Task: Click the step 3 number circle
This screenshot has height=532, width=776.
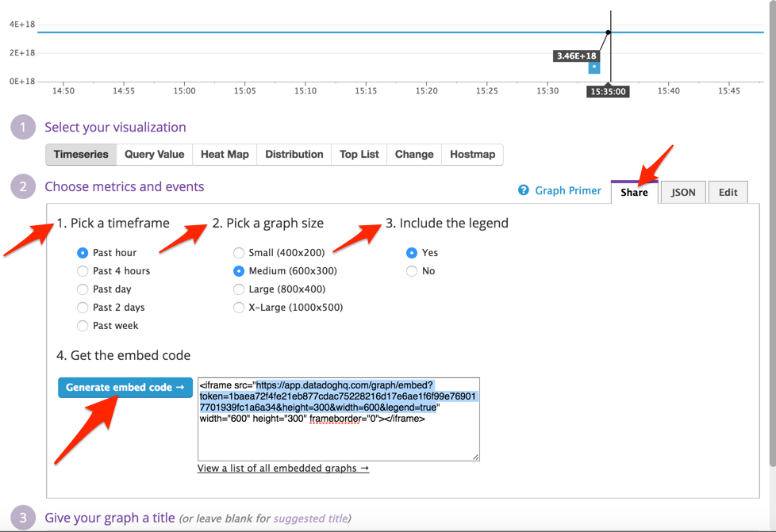Action: 23,519
